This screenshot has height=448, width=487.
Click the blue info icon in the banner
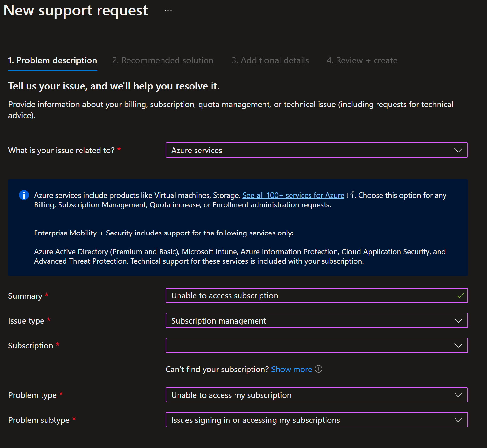tap(24, 195)
